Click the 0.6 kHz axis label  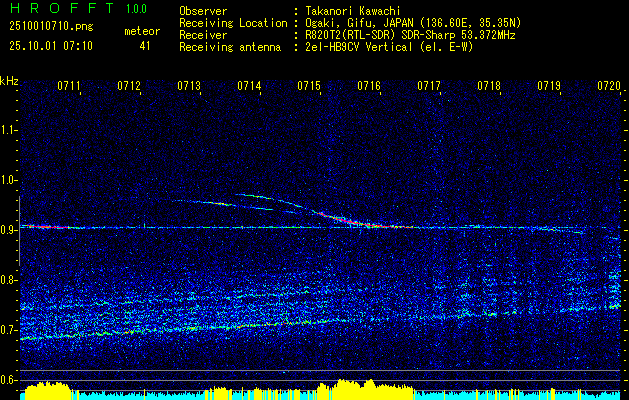coord(9,380)
